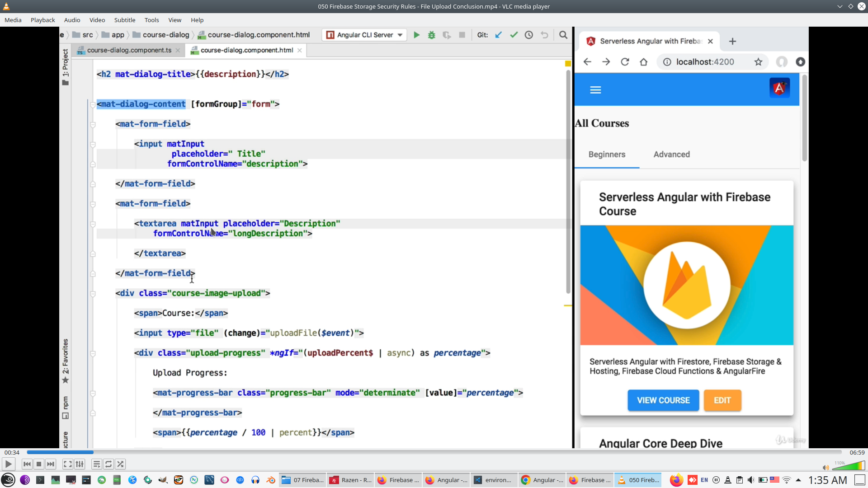Screen dimensions: 868x488
Task: Expand Angular CLI Server dropdown
Action: point(400,35)
